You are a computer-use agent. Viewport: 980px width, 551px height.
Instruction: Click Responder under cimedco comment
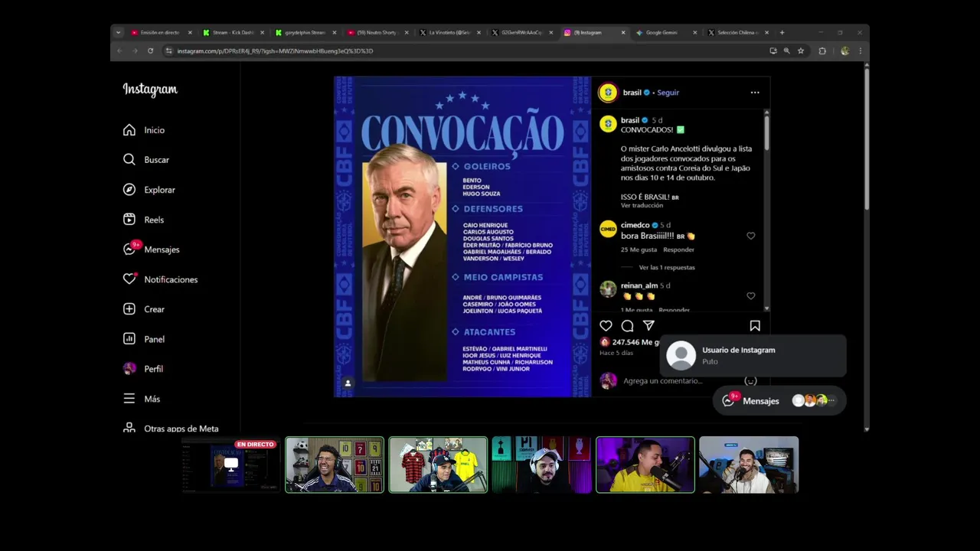[678, 249]
